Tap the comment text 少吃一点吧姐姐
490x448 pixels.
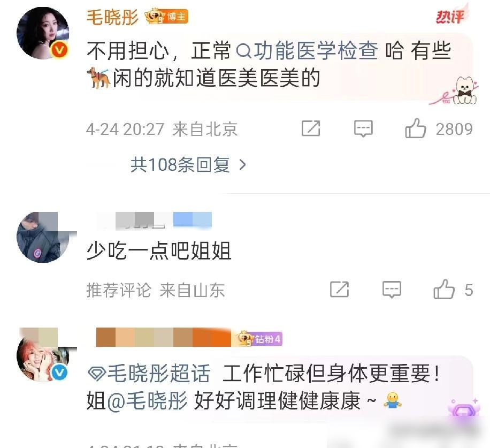click(x=159, y=250)
